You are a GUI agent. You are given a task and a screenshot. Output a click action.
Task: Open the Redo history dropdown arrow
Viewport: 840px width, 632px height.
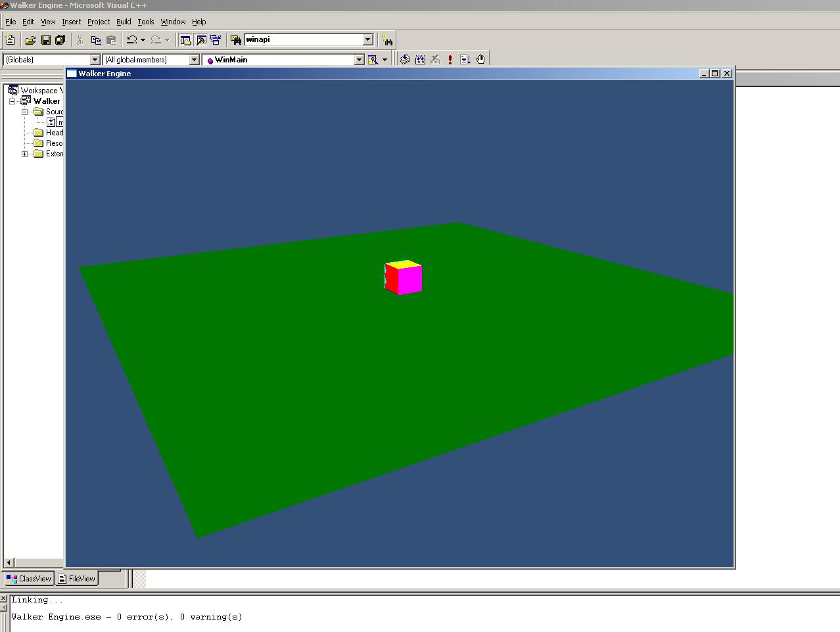click(167, 40)
